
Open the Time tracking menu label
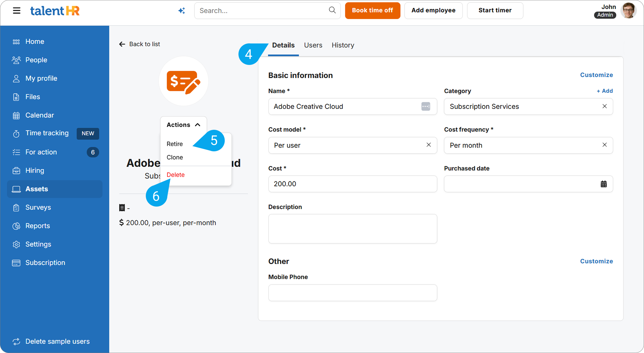coord(47,133)
